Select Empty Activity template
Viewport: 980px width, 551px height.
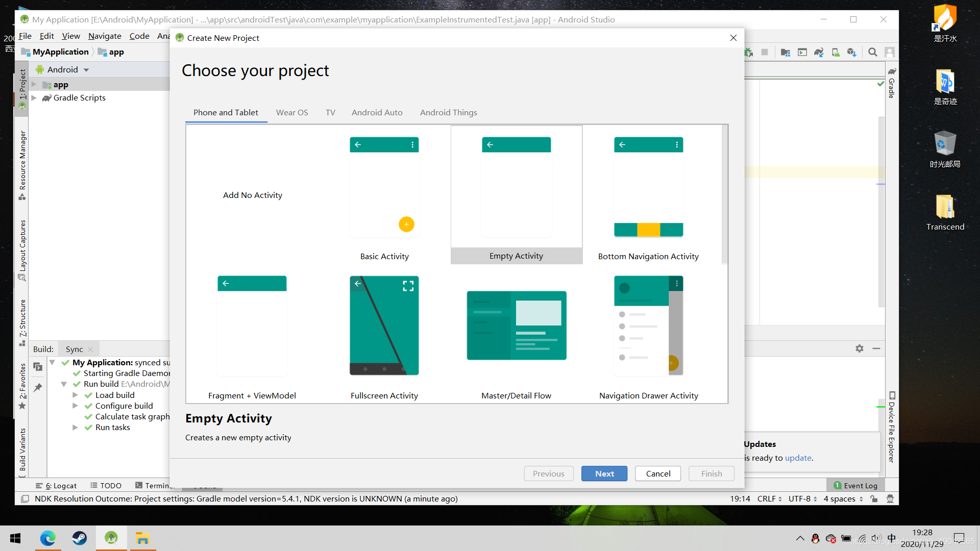coord(516,195)
